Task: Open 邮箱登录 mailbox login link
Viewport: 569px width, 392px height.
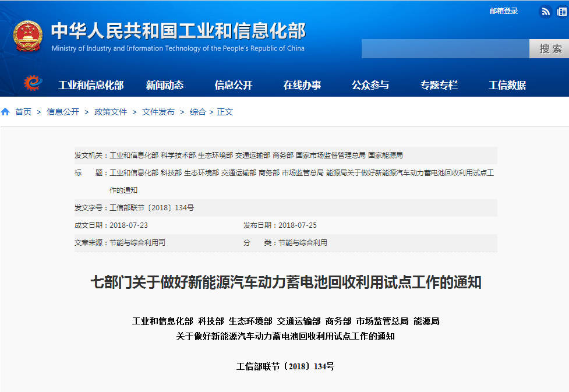Action: coord(503,11)
